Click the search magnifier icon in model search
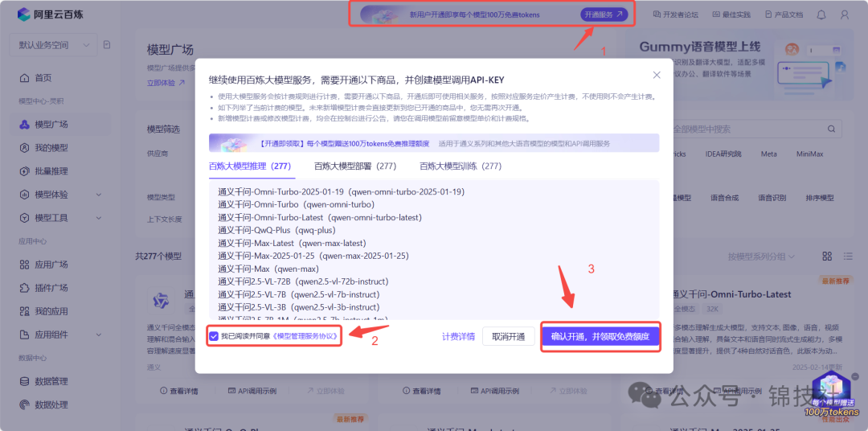Screen dimensions: 868x431 (x=832, y=129)
